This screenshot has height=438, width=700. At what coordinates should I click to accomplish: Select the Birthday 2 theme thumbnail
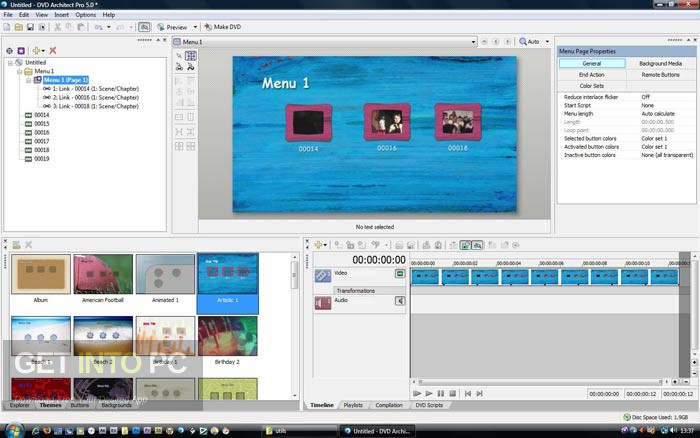click(x=228, y=336)
